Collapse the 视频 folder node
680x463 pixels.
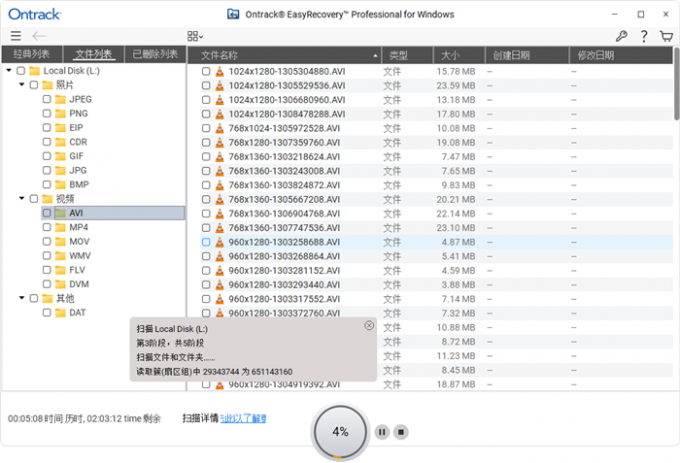coord(22,199)
